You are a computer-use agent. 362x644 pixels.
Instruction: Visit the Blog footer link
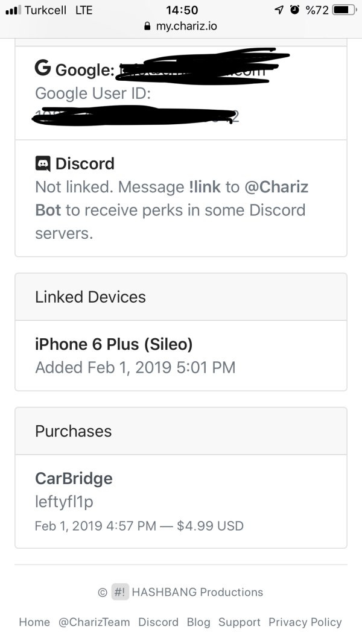[198, 622]
